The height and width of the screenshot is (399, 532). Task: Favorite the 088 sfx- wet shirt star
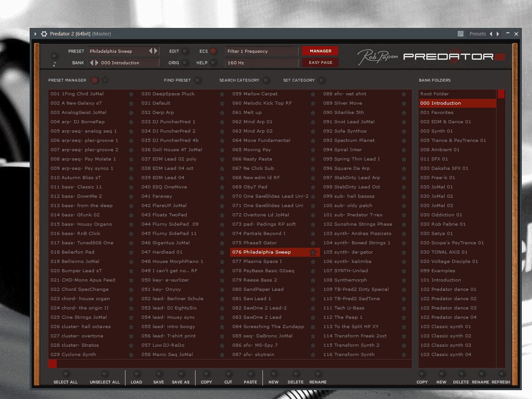click(404, 94)
